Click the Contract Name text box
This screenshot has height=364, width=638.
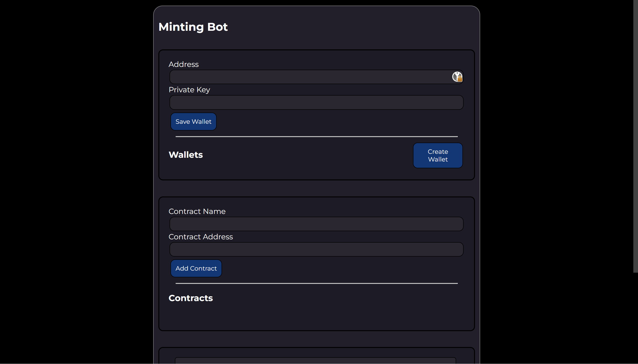point(316,224)
